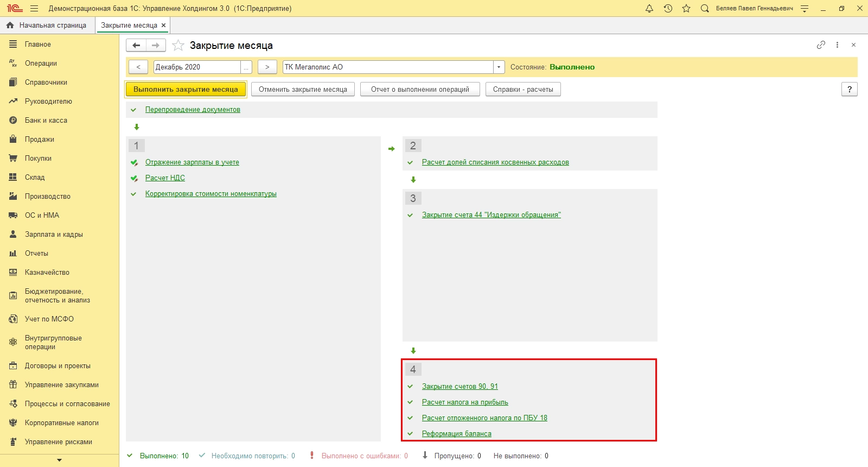Click the ОС и НМА truck icon

[13, 216]
